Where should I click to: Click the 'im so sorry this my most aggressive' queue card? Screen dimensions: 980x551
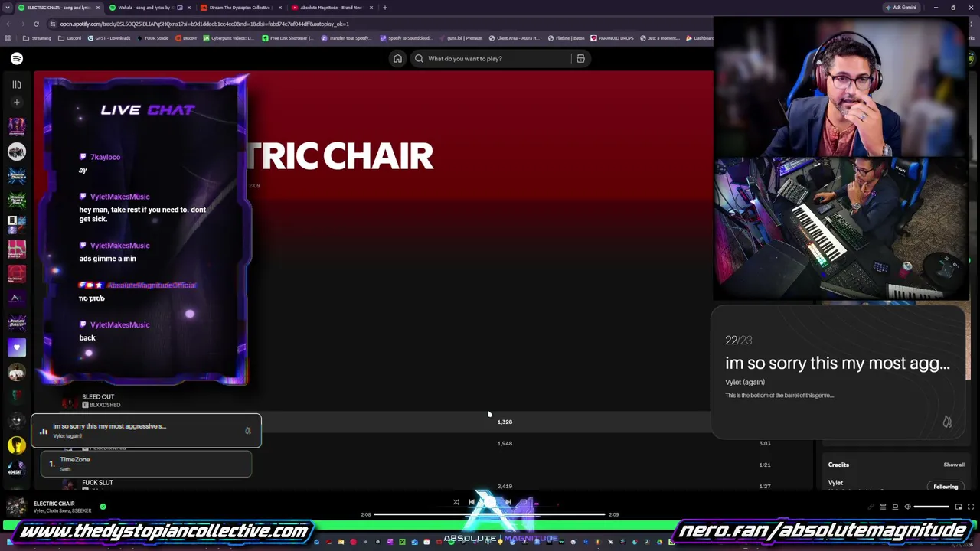coord(146,430)
